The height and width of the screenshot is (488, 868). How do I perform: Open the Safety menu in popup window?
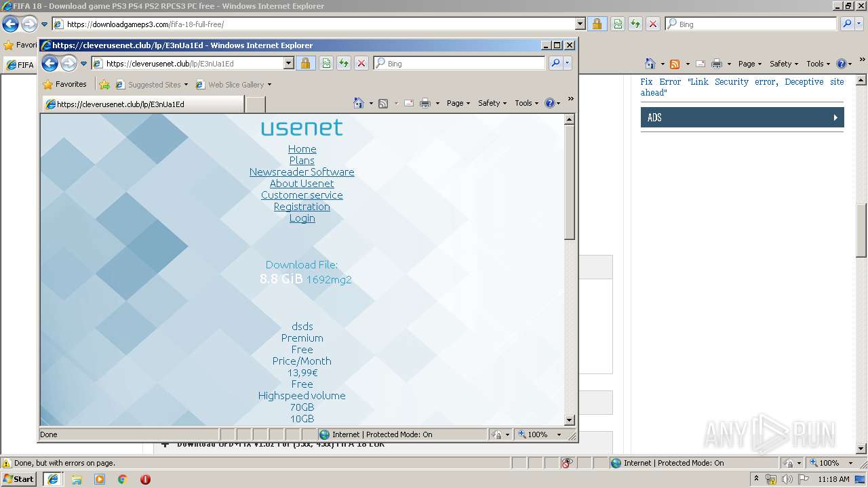click(492, 103)
